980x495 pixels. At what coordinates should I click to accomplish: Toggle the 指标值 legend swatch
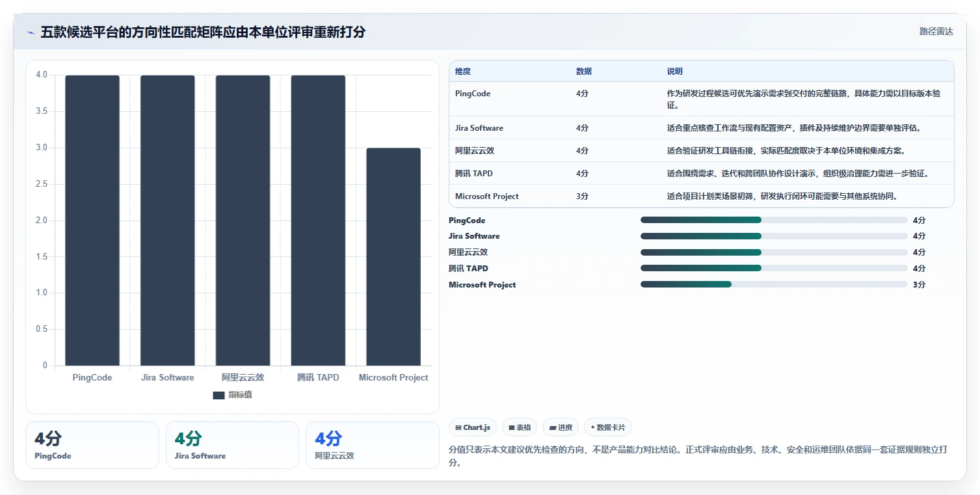coord(219,395)
